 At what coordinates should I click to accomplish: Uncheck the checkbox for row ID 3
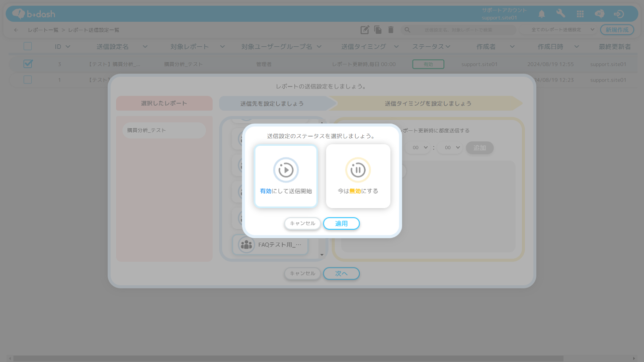(x=28, y=64)
